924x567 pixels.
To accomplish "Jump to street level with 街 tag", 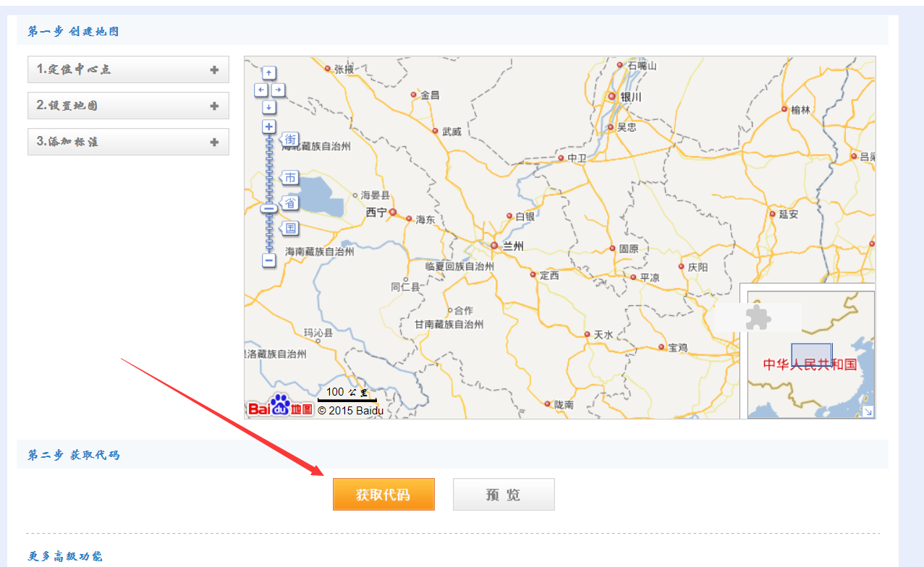I will click(x=289, y=139).
